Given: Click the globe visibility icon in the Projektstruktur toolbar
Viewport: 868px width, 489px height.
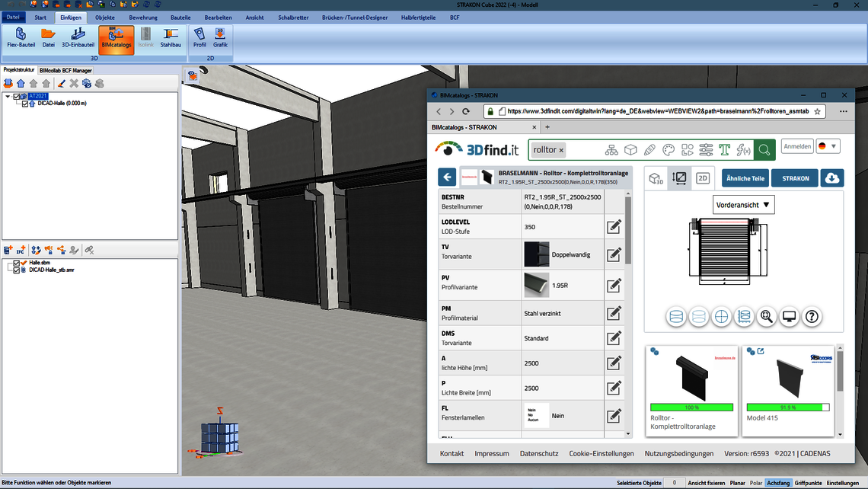Looking at the screenshot, I should (87, 83).
